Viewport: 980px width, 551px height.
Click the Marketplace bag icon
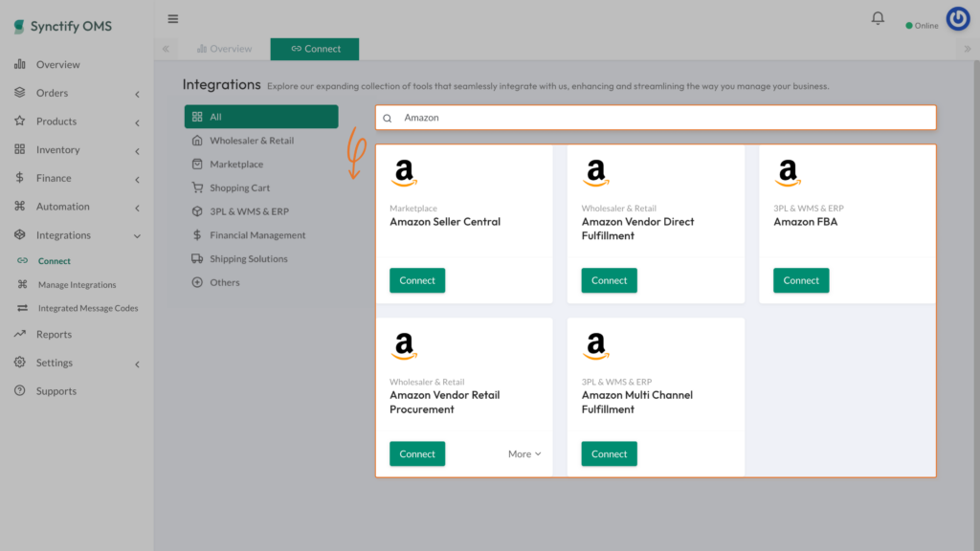click(x=197, y=164)
